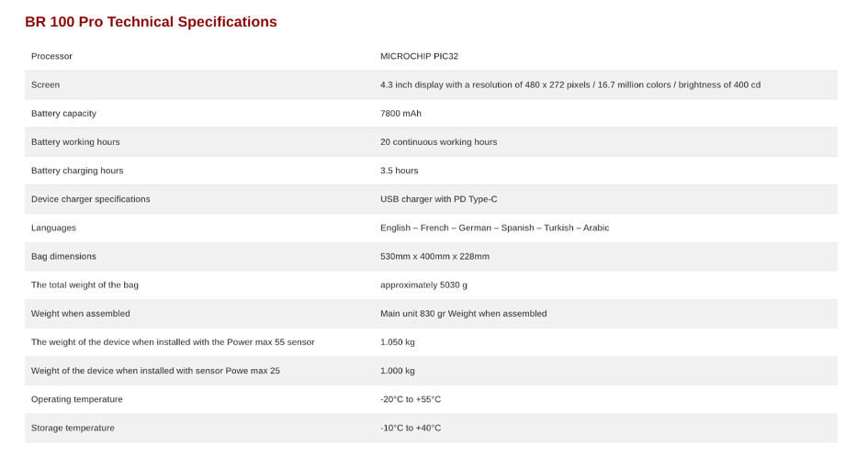Image resolution: width=868 pixels, height=468 pixels.
Task: Click the Battery capacity label
Action: click(x=63, y=114)
